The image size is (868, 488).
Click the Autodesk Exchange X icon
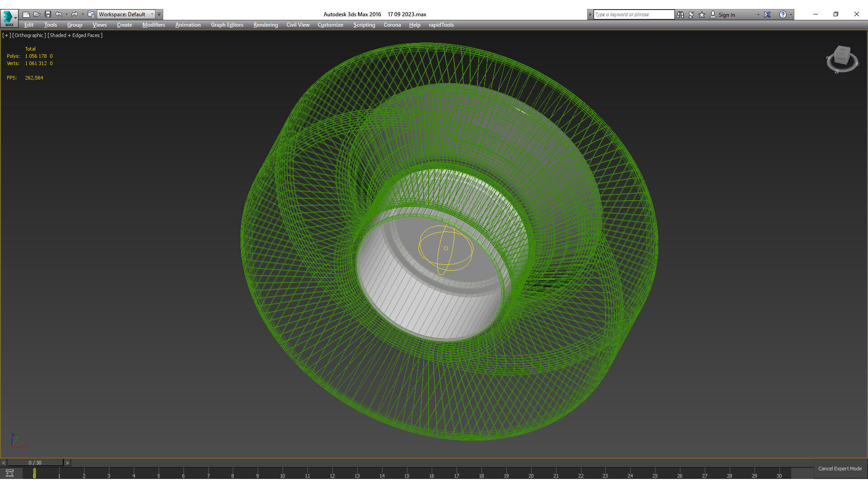coord(767,14)
